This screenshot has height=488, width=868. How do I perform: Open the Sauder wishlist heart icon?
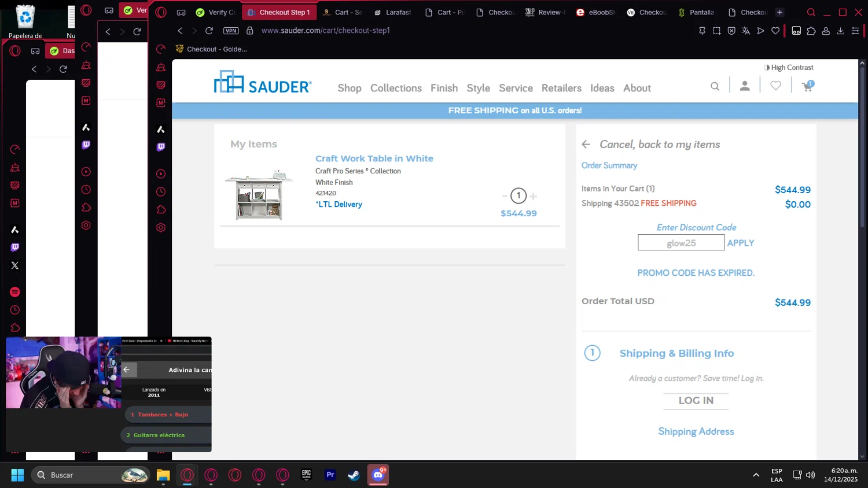pyautogui.click(x=775, y=86)
